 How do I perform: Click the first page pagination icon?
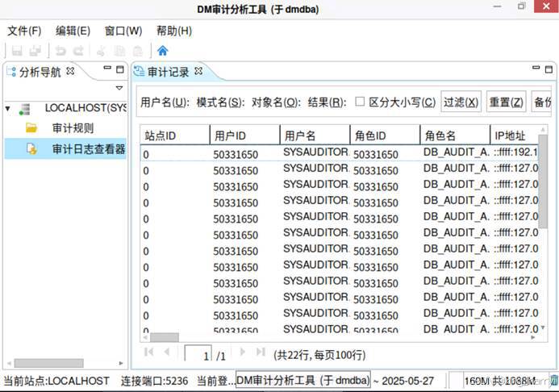pyautogui.click(x=148, y=352)
